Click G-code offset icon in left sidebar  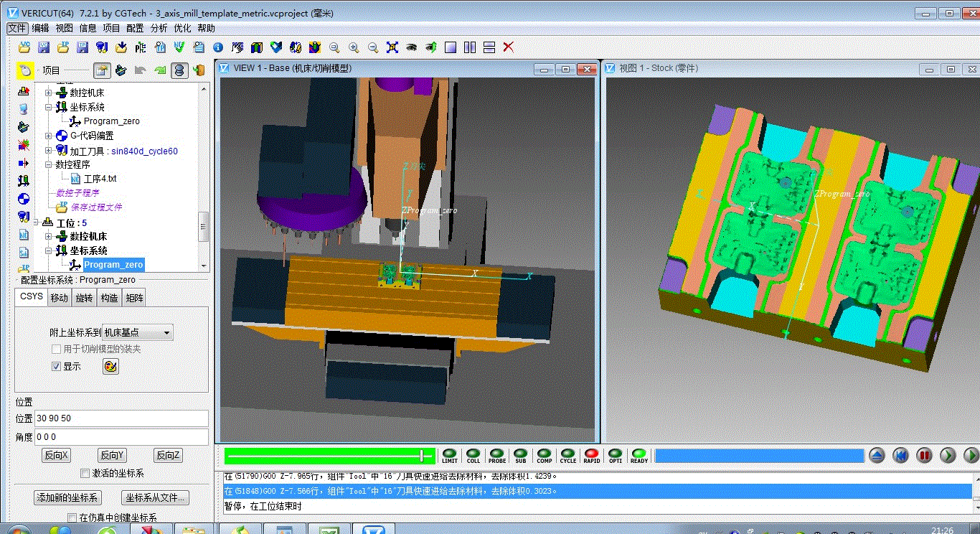tap(24, 198)
